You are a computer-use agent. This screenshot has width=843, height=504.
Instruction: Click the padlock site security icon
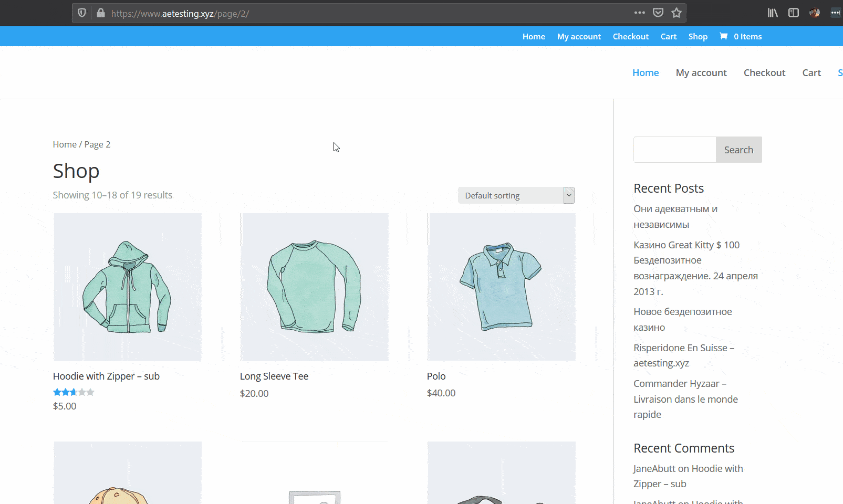[100, 13]
